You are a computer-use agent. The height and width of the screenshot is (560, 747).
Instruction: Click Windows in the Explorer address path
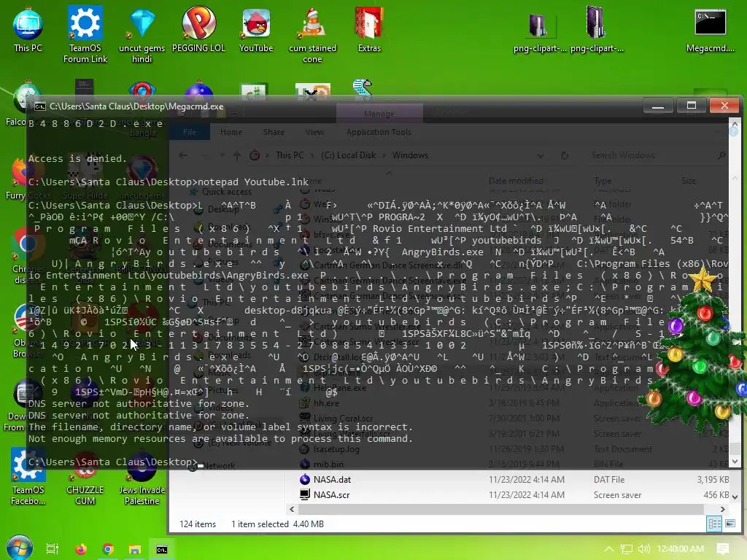[x=410, y=155]
